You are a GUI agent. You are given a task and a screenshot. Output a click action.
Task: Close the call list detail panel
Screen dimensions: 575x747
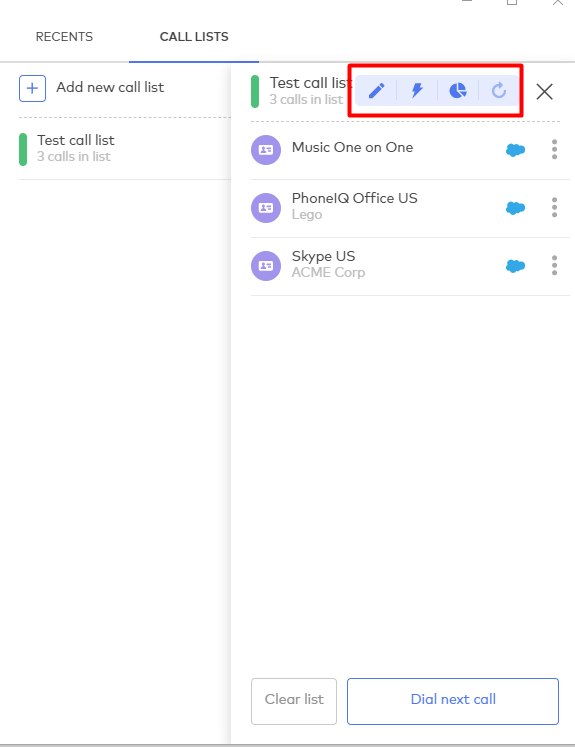click(545, 91)
